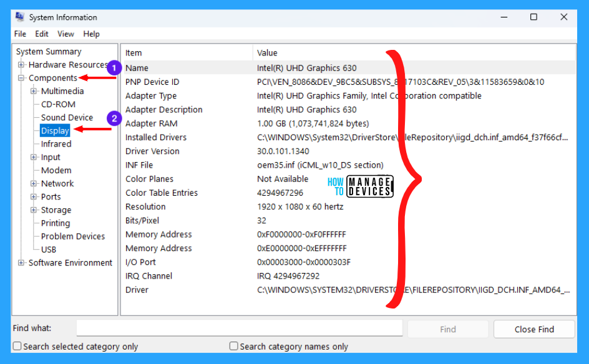The width and height of the screenshot is (589, 364).
Task: Expand the Input node
Action: [34, 157]
